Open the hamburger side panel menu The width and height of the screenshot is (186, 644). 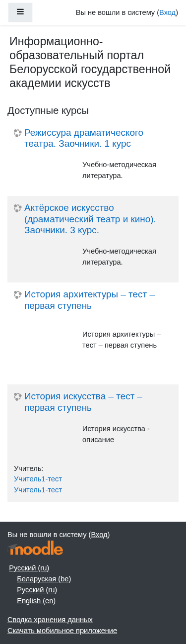[20, 12]
